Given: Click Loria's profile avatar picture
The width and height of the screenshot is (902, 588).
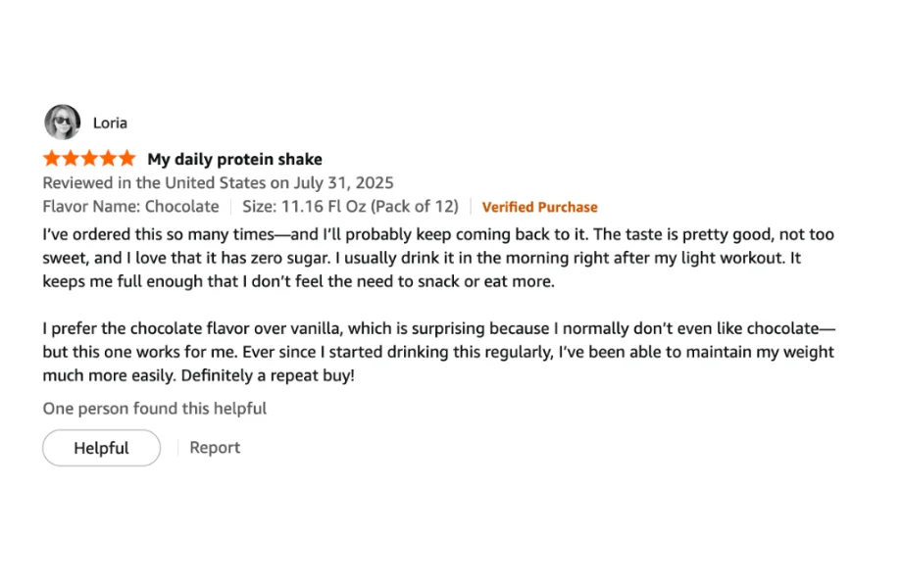Looking at the screenshot, I should 62,122.
